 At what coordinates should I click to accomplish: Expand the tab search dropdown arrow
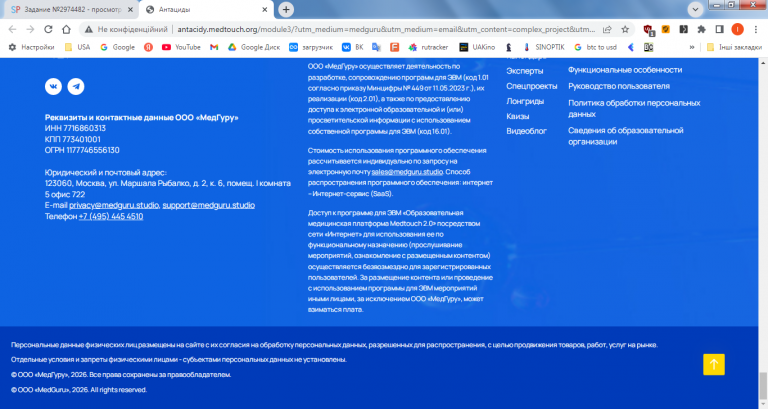(695, 9)
